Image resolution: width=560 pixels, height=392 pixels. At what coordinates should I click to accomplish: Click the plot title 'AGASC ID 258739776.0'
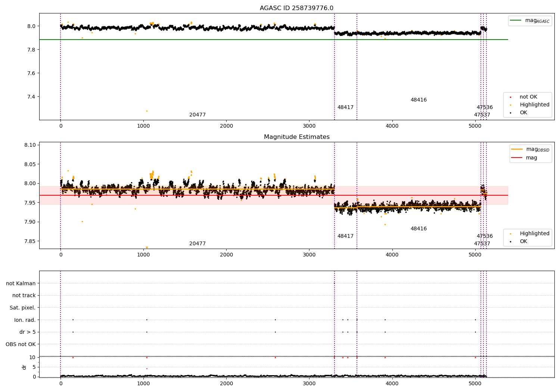point(296,8)
